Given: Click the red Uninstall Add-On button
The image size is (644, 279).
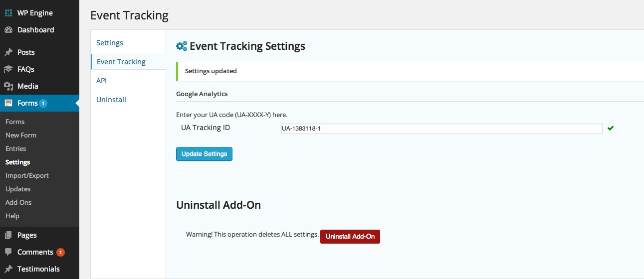Looking at the screenshot, I should 350,236.
